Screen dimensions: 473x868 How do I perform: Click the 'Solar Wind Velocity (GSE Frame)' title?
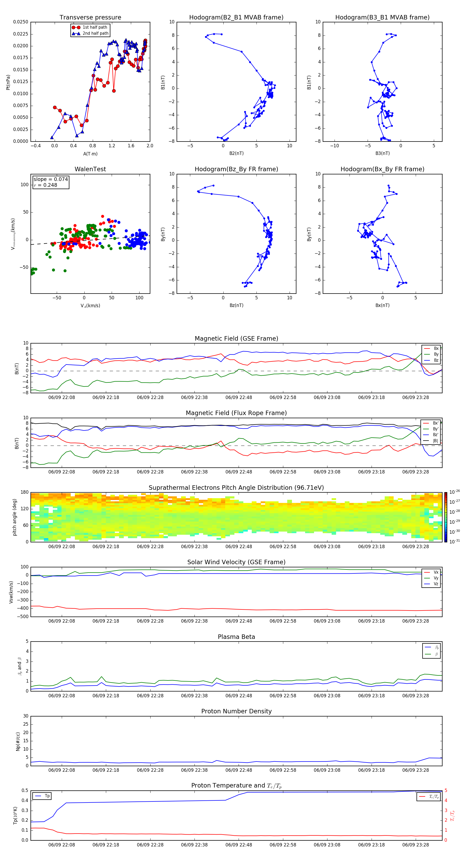pos(236,562)
